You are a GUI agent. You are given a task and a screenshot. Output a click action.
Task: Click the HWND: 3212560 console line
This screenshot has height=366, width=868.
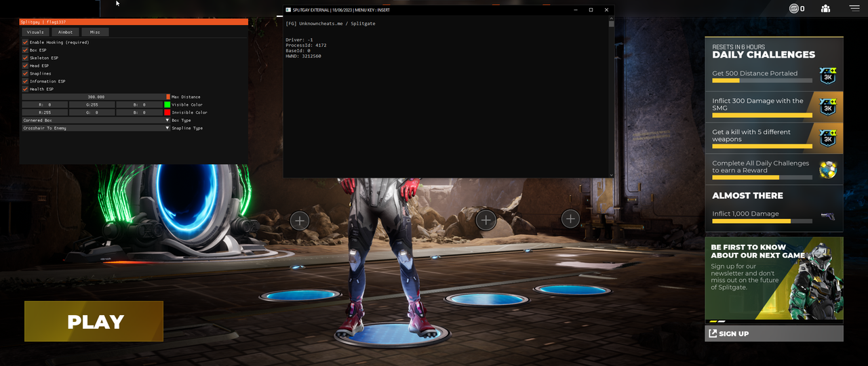pos(303,56)
